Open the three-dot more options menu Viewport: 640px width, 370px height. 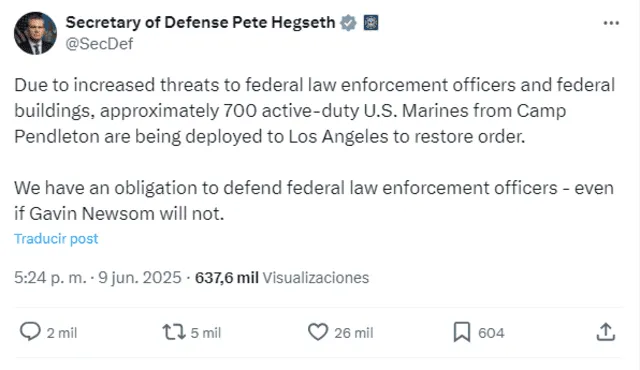(611, 23)
